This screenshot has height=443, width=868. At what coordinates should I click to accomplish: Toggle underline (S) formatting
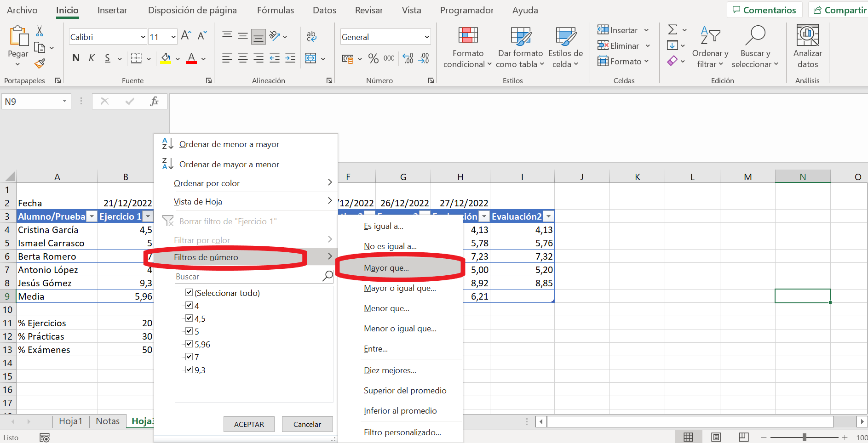107,58
